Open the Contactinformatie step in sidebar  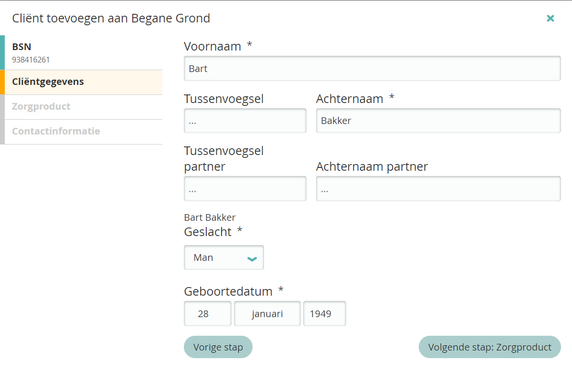(81, 132)
